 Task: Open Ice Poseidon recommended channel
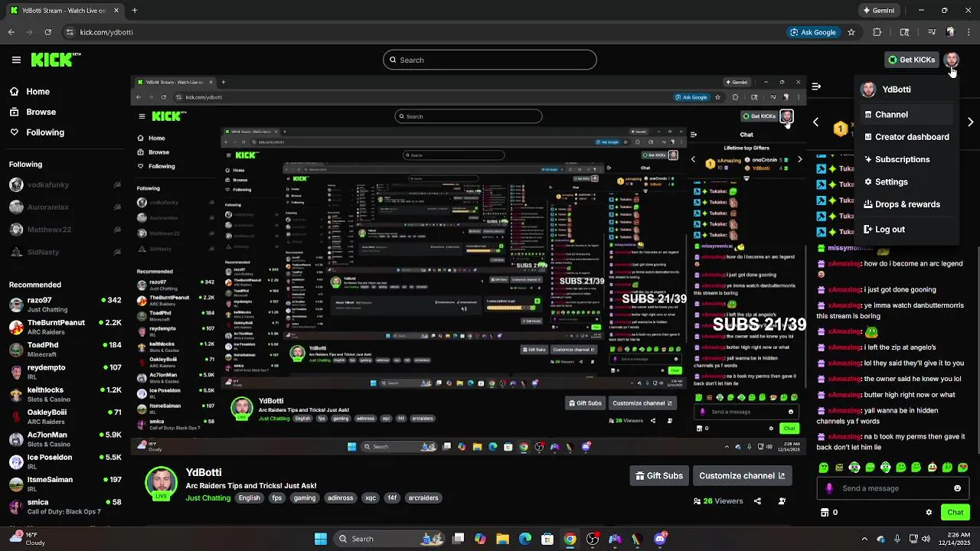[x=65, y=461]
